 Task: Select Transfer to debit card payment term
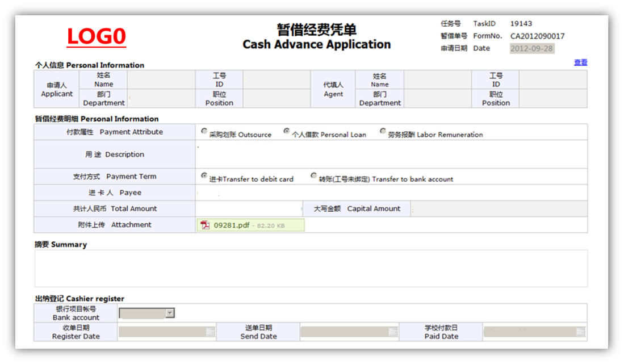(x=204, y=176)
